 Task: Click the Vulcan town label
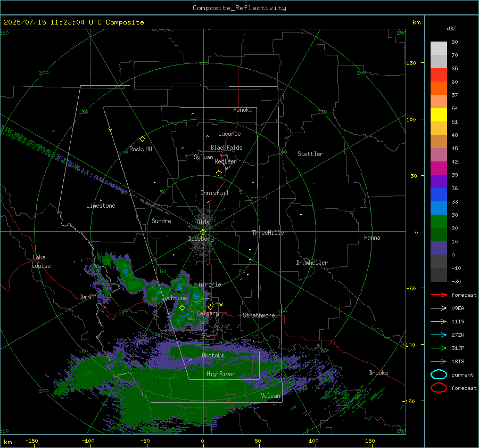[x=271, y=396]
